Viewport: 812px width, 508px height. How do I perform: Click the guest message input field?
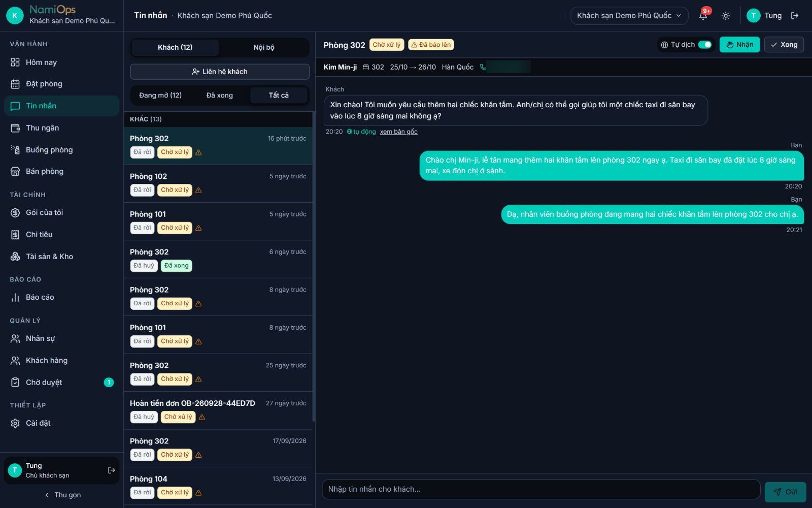[541, 489]
